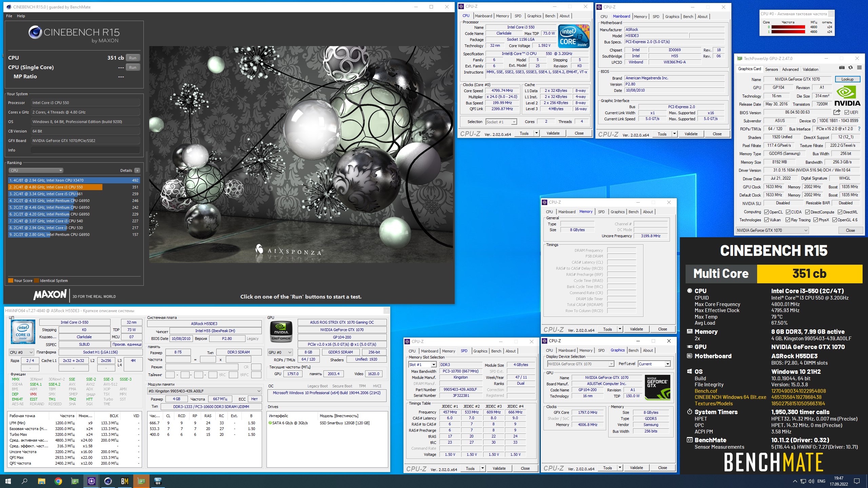The width and height of the screenshot is (868, 488).
Task: Switch to the Validation tab in GPU-Z
Action: click(x=810, y=69)
